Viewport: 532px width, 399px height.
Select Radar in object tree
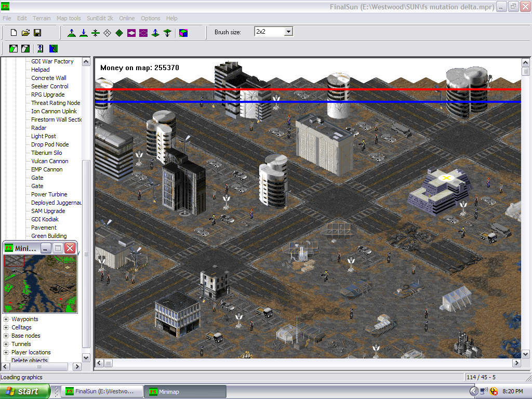point(38,128)
